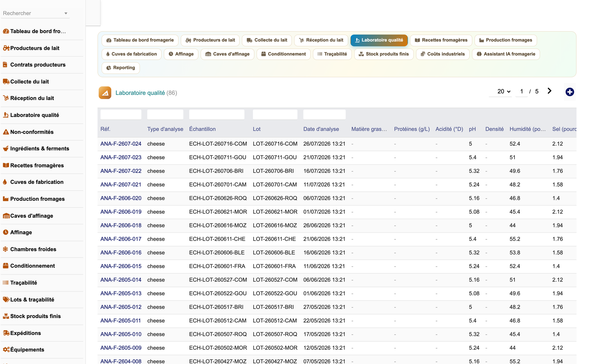The width and height of the screenshot is (589, 364).
Task: Click the Traçabilité barcode icon in sidebar
Action: point(5,283)
